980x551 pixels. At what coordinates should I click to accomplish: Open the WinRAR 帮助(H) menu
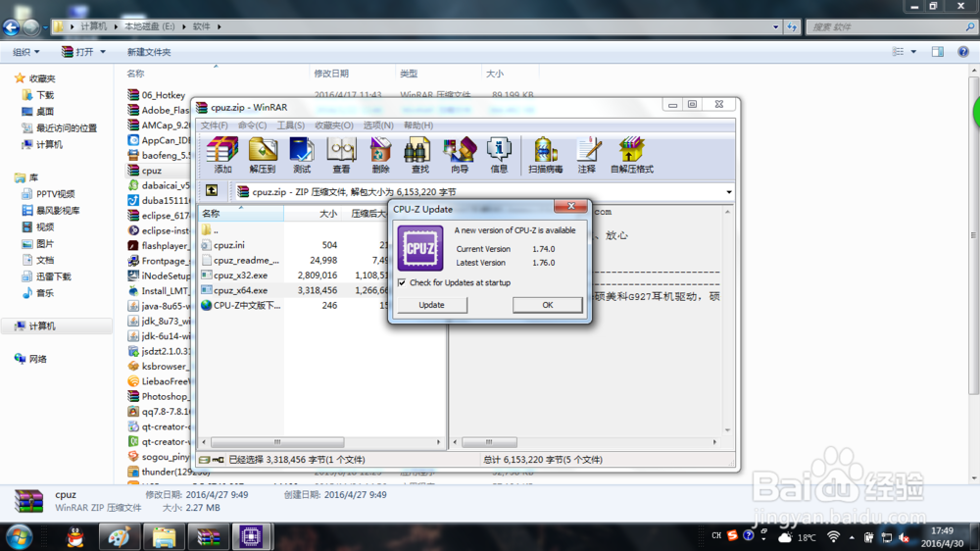(418, 125)
